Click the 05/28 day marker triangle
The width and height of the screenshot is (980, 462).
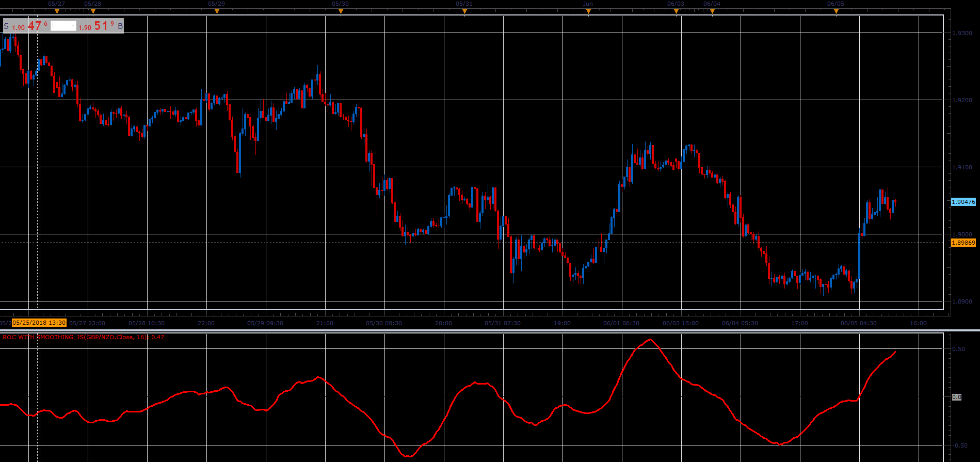93,11
